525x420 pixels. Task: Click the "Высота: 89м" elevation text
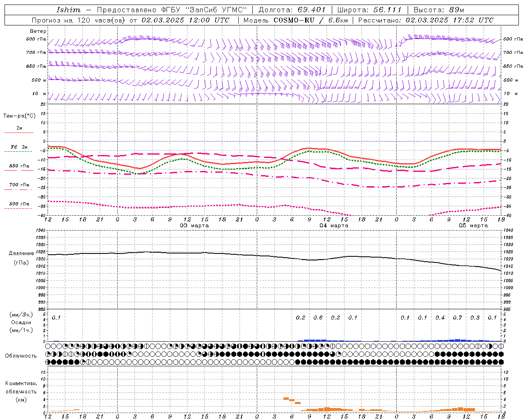pos(439,9)
